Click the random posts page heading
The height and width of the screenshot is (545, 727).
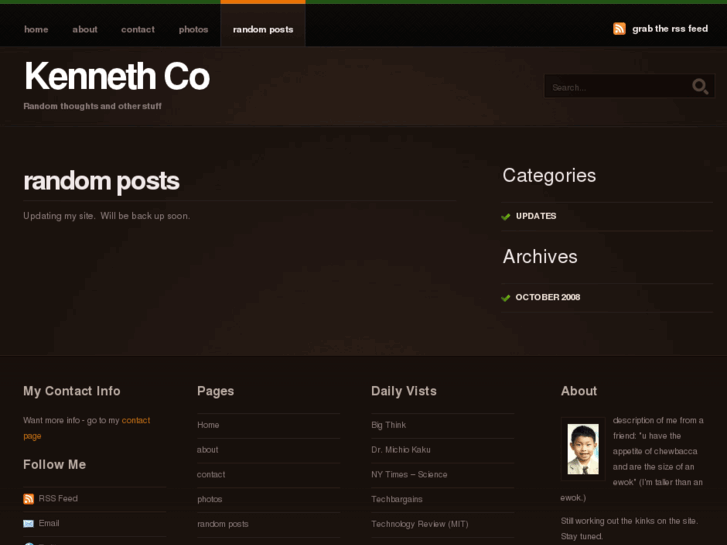click(101, 181)
